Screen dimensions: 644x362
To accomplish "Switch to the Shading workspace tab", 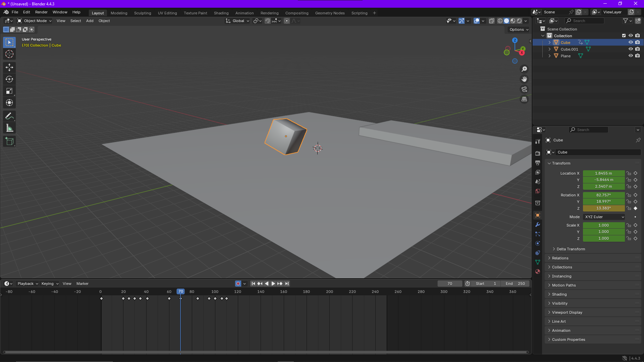I will 221,13.
